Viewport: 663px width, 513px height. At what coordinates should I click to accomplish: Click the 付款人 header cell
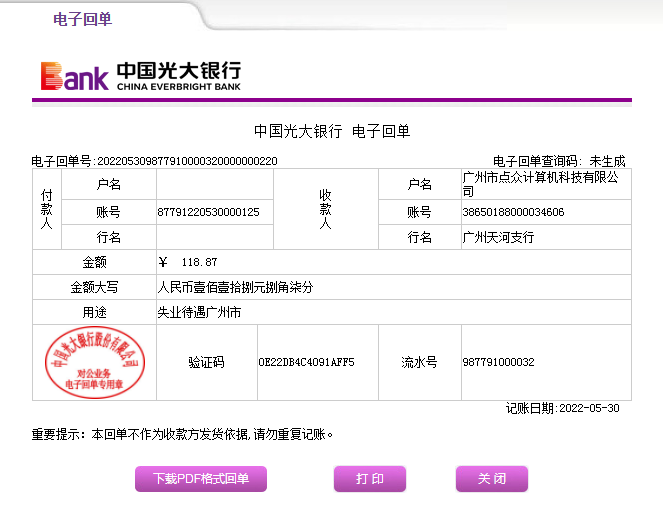click(x=47, y=209)
